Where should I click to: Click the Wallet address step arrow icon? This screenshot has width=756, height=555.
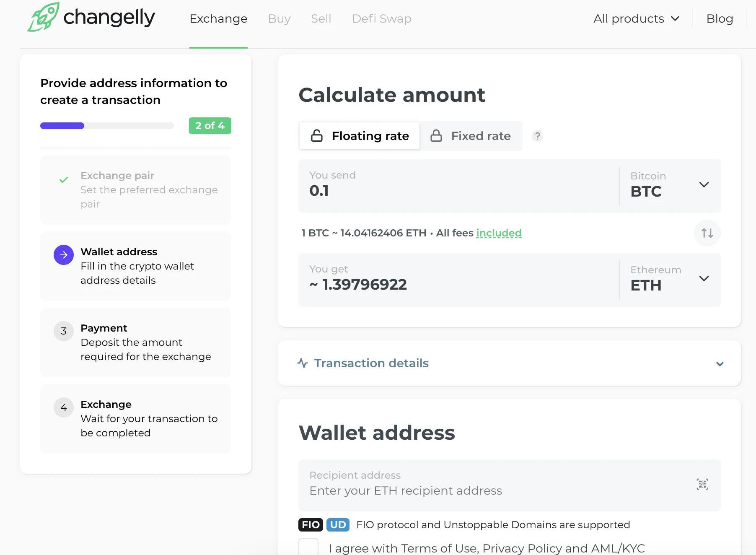64,255
